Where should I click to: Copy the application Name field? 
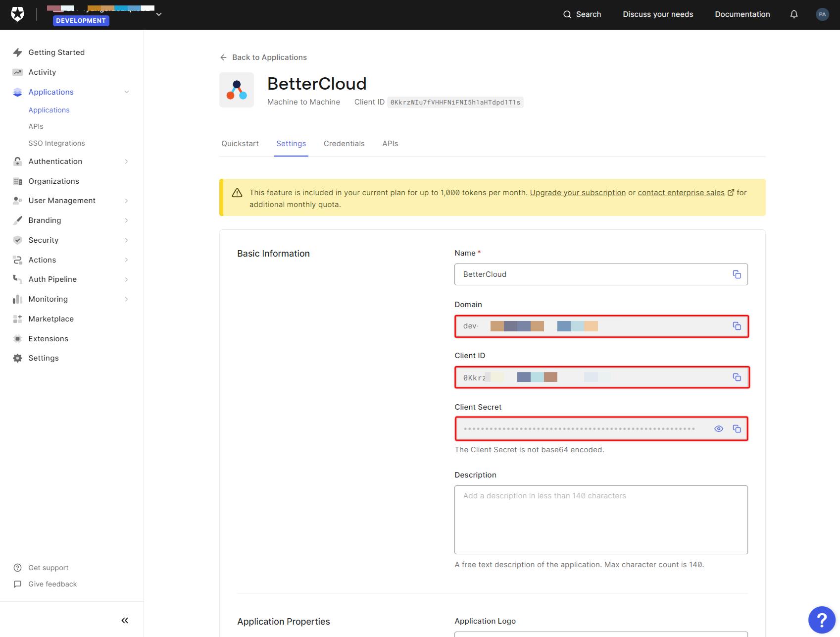click(737, 274)
